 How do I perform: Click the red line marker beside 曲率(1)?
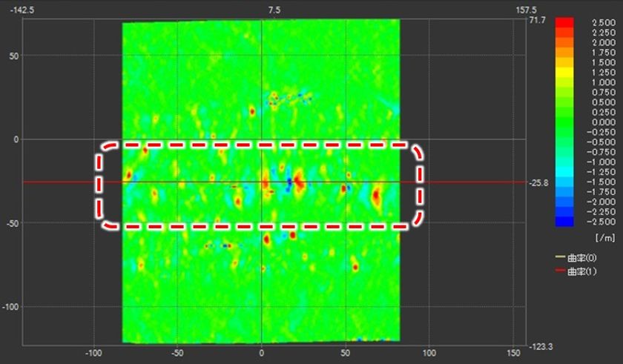click(x=560, y=271)
